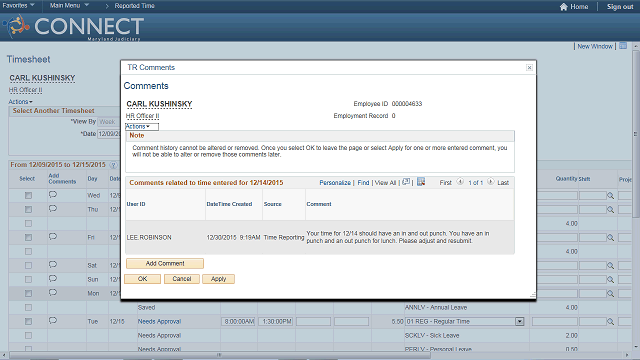The width and height of the screenshot is (640, 360).
Task: Click Find link in comments grid
Action: (363, 182)
